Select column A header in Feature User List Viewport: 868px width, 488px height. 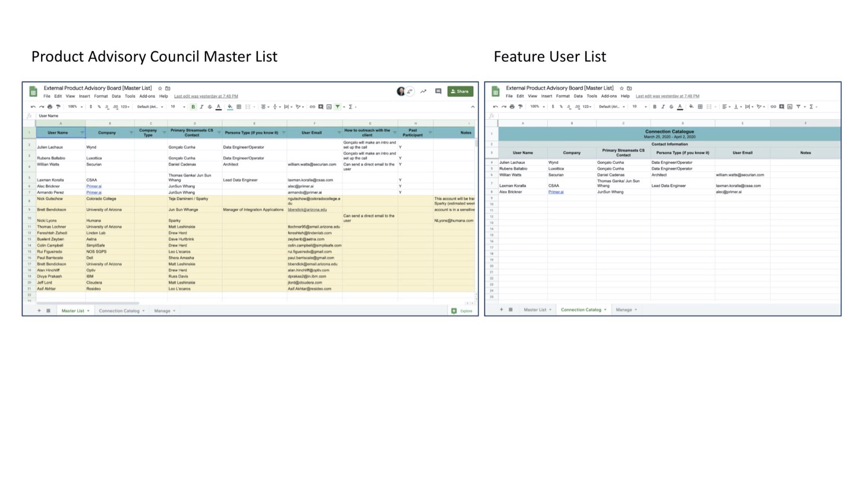pos(523,123)
